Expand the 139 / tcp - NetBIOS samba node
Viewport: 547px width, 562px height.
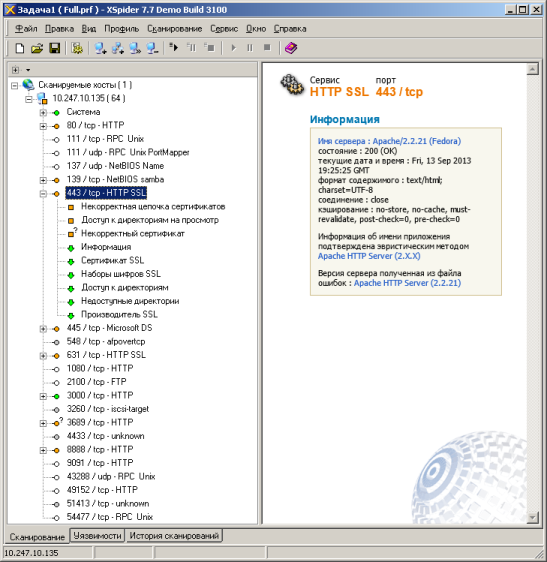pyautogui.click(x=43, y=180)
